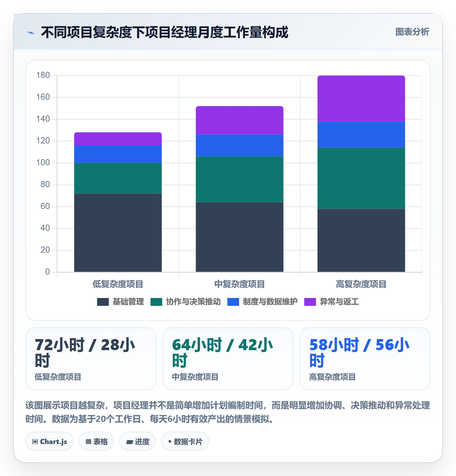Screen dimensions: 456x476
Task: Click the 低复杂度项目 x-axis label
Action: 118,284
